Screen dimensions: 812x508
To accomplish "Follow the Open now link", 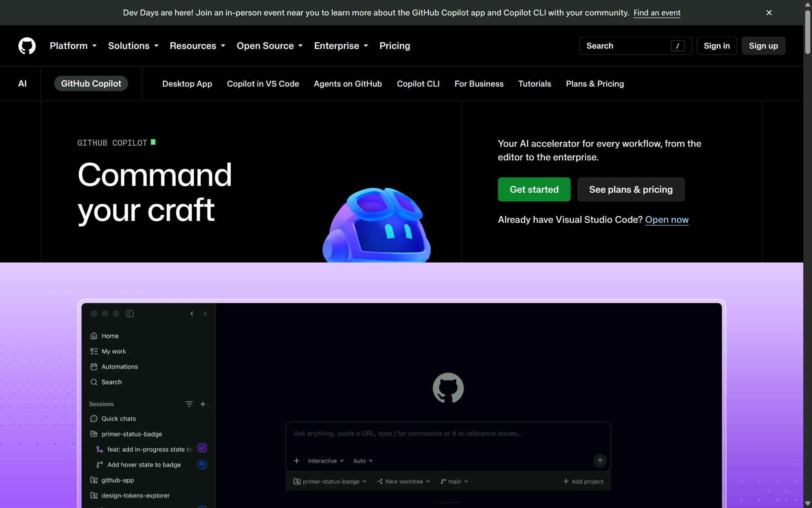I will [667, 219].
